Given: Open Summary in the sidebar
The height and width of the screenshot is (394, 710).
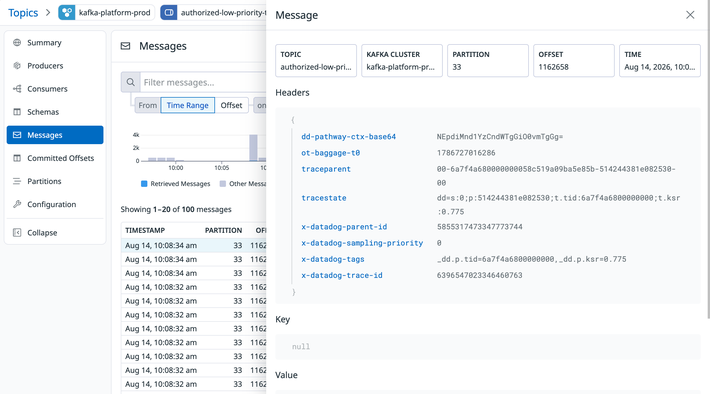Looking at the screenshot, I should [x=55, y=43].
